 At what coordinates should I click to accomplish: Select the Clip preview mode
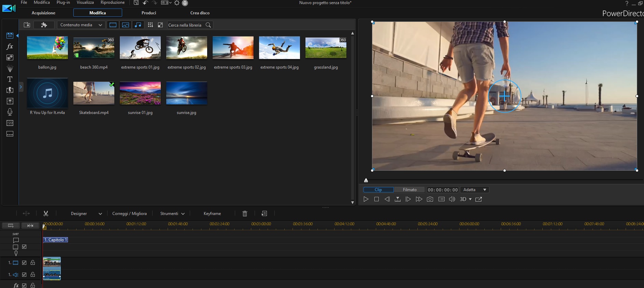coord(378,190)
